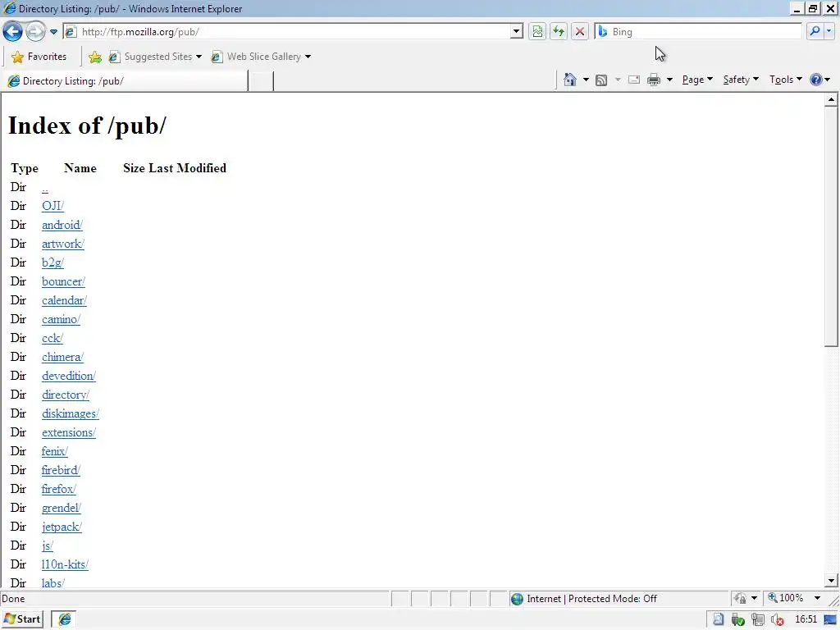The height and width of the screenshot is (630, 840).
Task: Go to Home page icon
Action: [570, 80]
